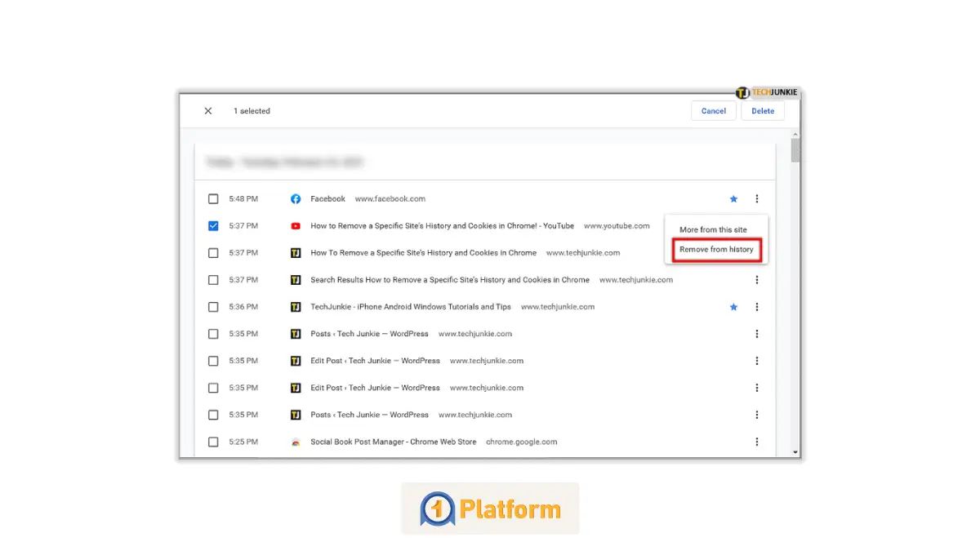Click the YouTube favicon in history list
This screenshot has width=980, height=551.
pyautogui.click(x=296, y=226)
